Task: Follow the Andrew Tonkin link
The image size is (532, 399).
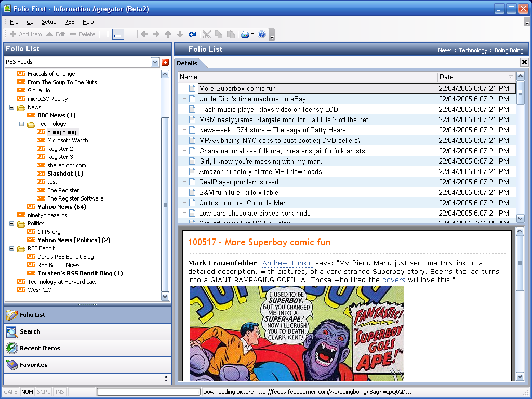Action: (x=287, y=263)
